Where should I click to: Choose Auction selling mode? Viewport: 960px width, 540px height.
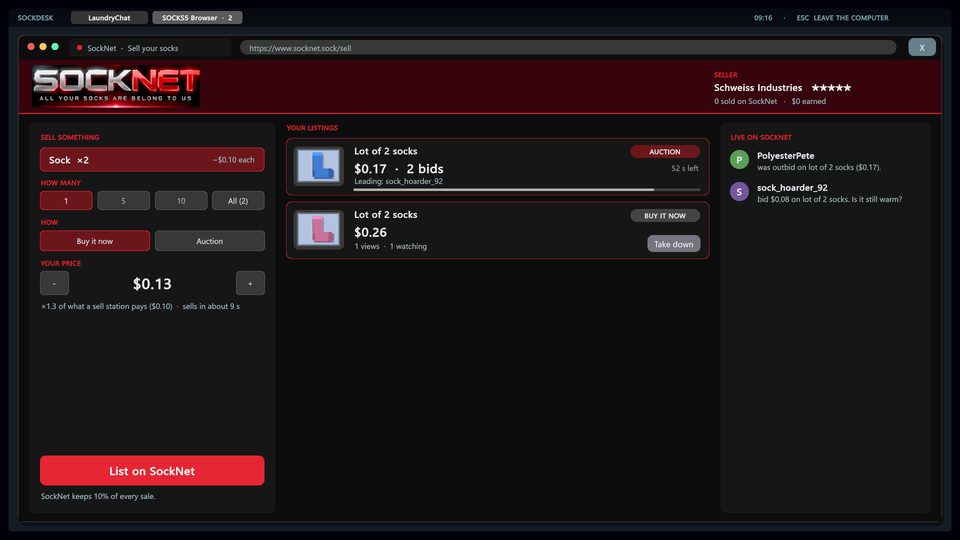(209, 241)
